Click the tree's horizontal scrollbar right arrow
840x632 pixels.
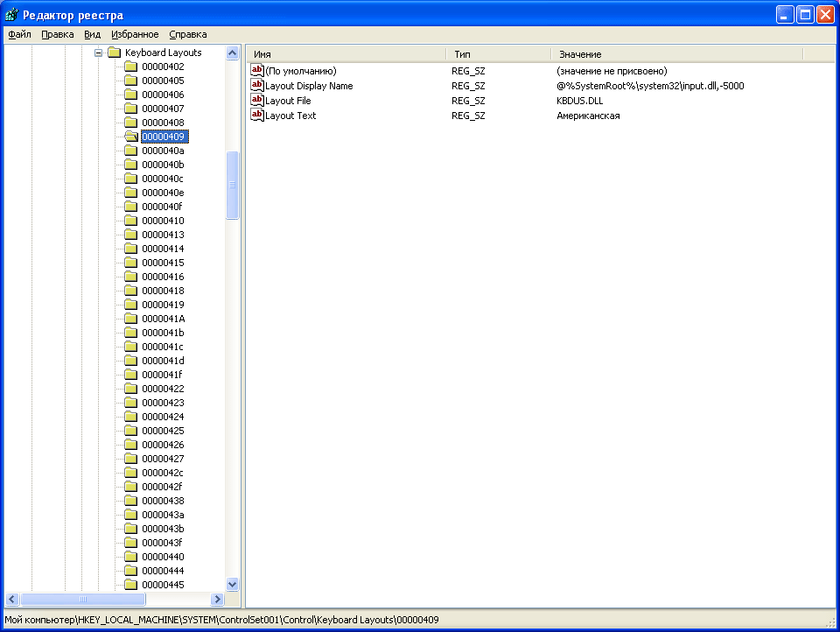pos(218,600)
